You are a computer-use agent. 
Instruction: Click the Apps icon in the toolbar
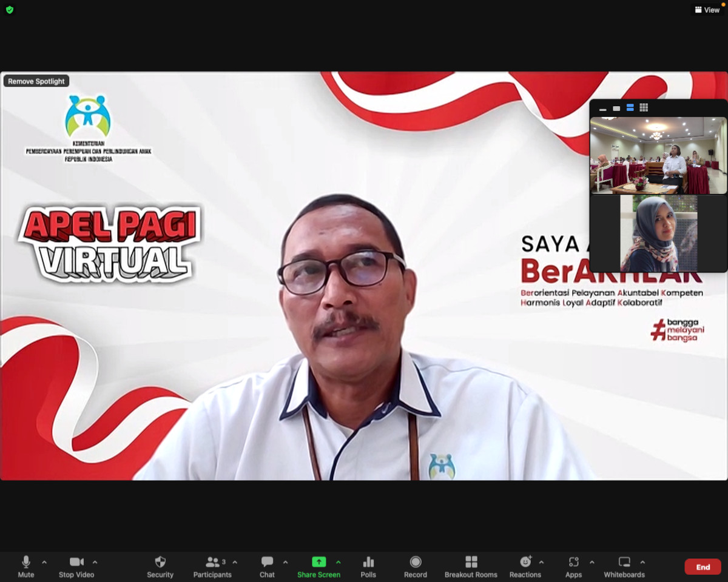pyautogui.click(x=573, y=566)
